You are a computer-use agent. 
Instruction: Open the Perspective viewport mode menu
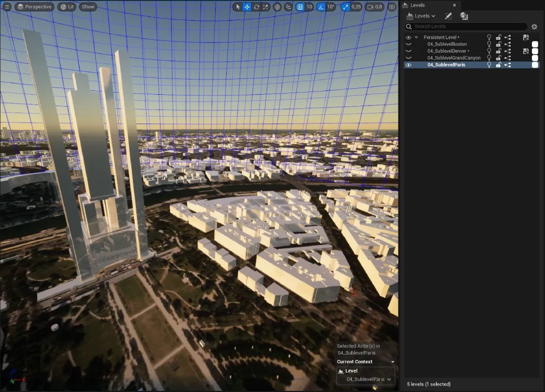34,7
